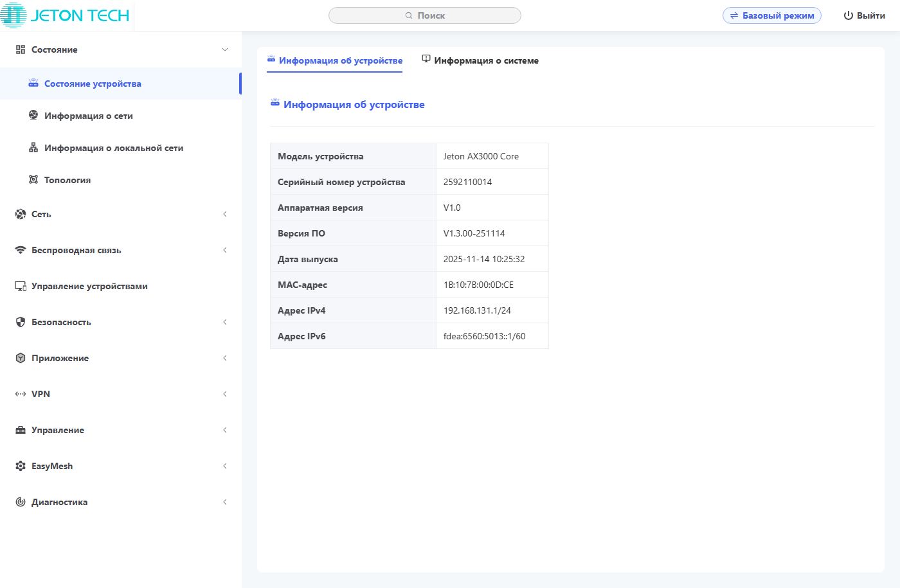Image resolution: width=900 pixels, height=588 pixels.
Task: Open Информация о локальной сети page
Action: click(x=114, y=148)
